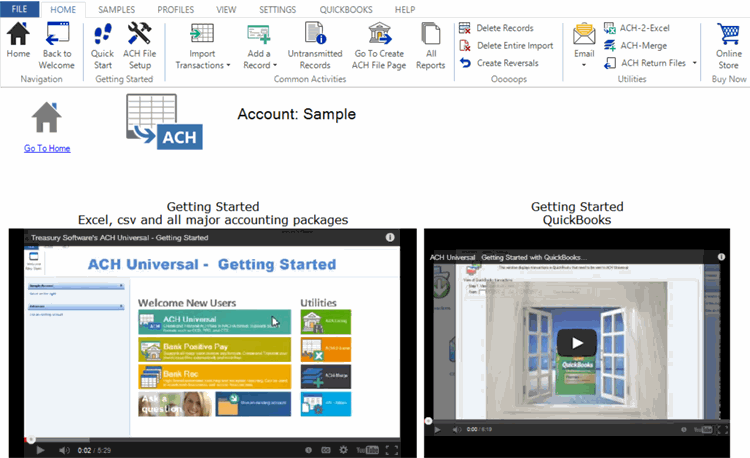Mute the QuickBooks video volume
Image resolution: width=750 pixels, height=458 pixels.
[457, 429]
